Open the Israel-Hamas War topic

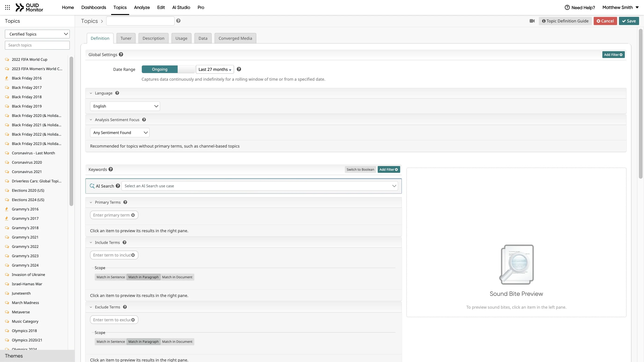(x=27, y=284)
